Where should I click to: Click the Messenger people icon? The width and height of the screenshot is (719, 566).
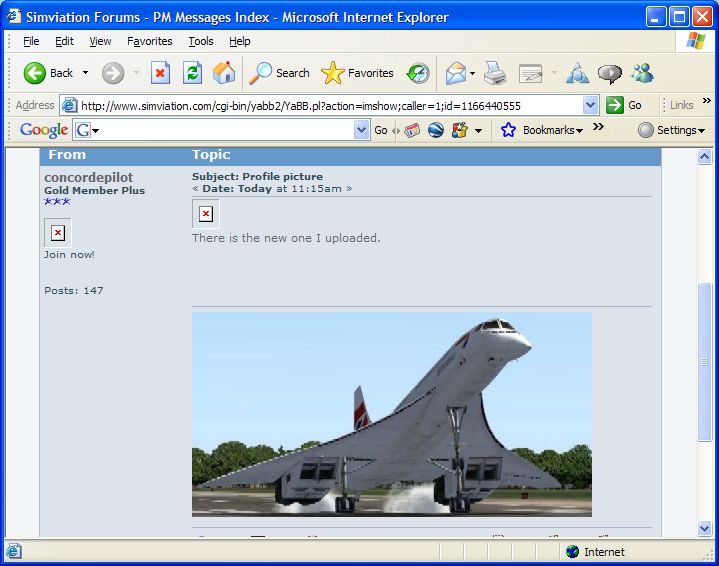641,73
